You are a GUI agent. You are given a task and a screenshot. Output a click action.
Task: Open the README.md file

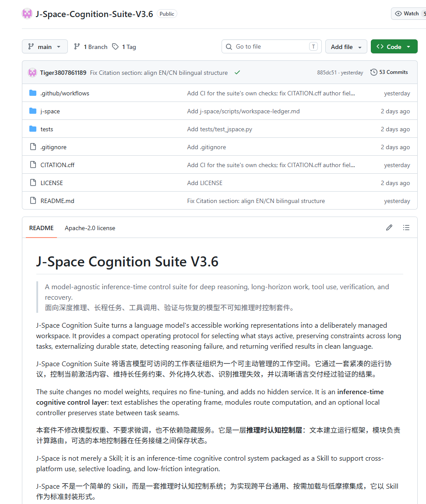[x=57, y=201]
